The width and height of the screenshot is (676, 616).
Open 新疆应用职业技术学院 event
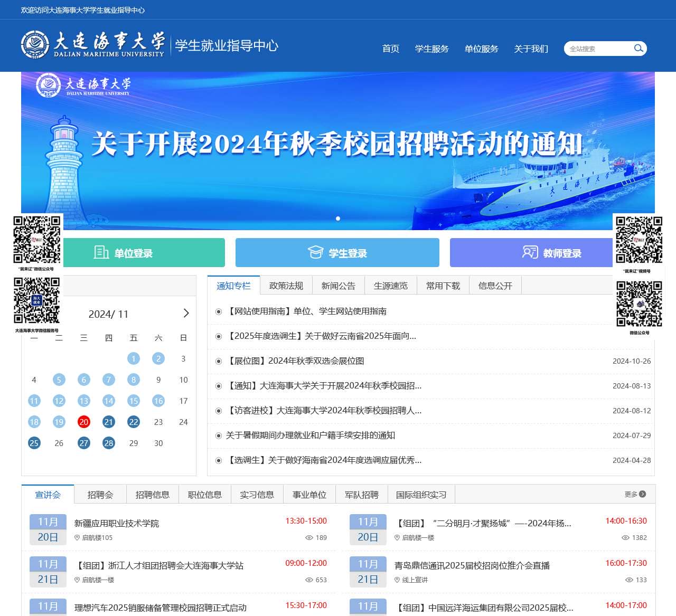click(117, 523)
